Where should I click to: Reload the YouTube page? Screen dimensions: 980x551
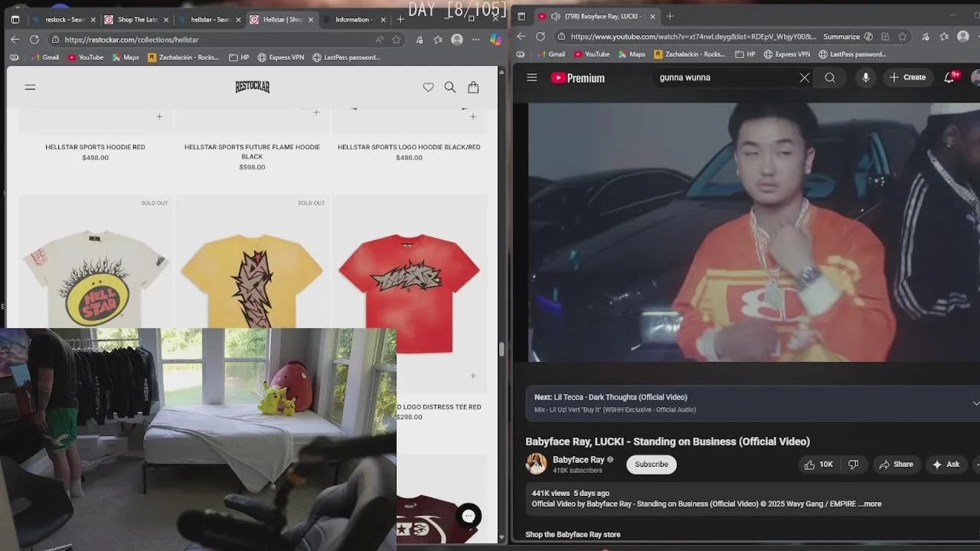coord(541,36)
